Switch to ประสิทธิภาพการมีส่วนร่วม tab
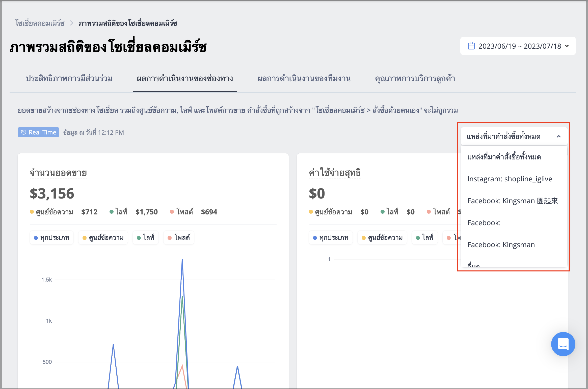 (x=69, y=79)
